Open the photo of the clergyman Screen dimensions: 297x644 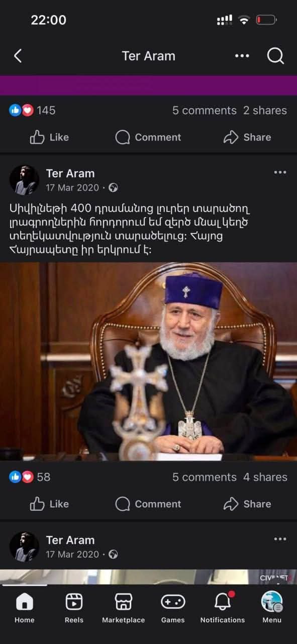point(148,361)
